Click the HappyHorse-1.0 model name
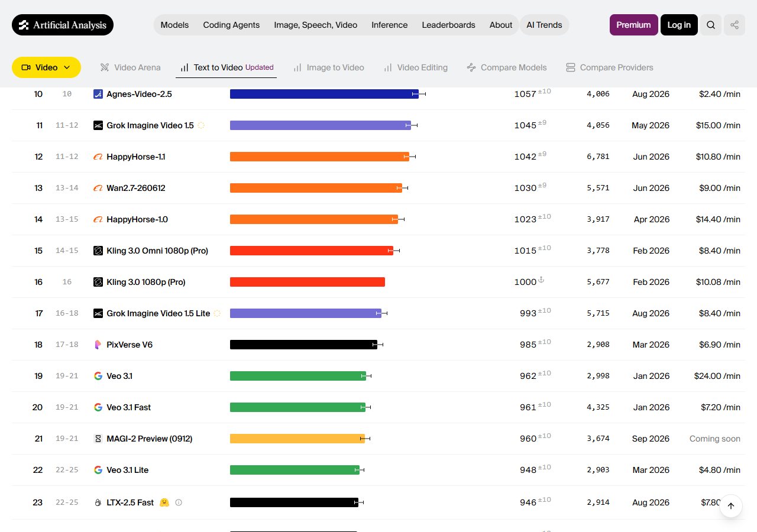This screenshot has width=757, height=532. point(137,219)
